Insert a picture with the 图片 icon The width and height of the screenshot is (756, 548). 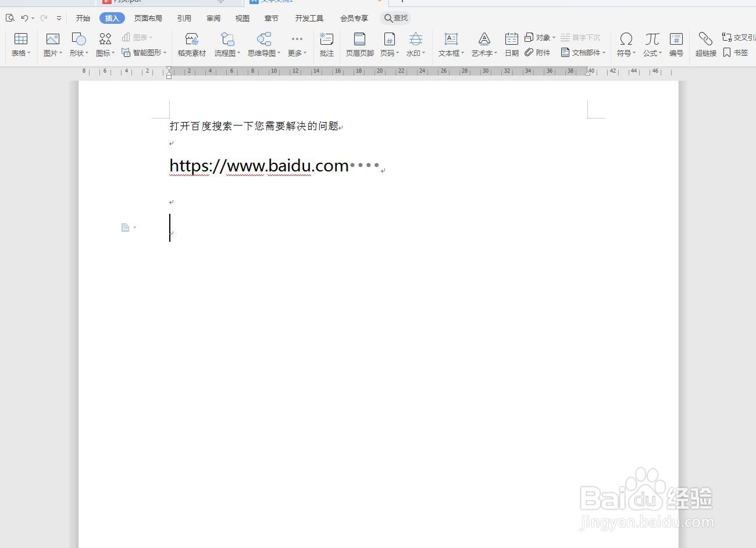point(53,39)
